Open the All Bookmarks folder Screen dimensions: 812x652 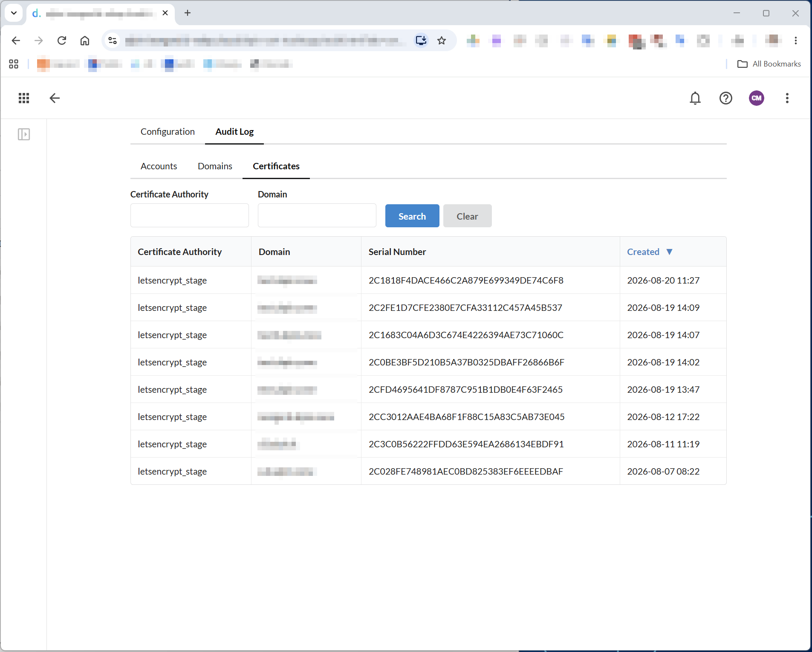point(769,64)
